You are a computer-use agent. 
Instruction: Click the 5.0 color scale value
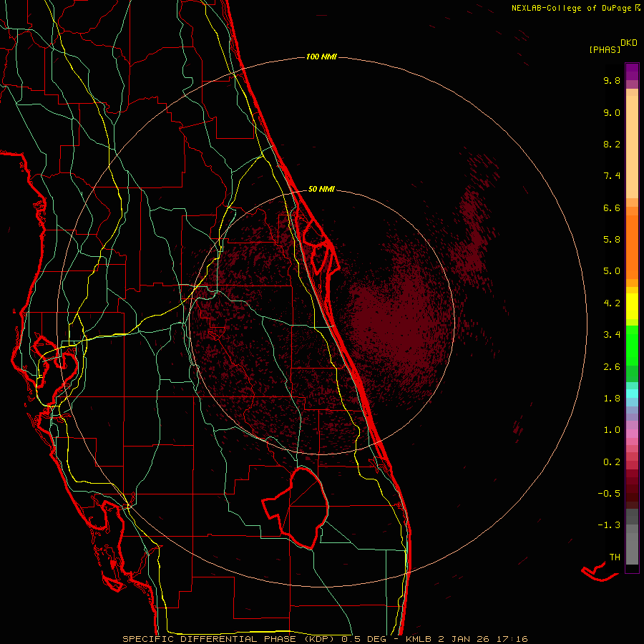click(x=612, y=271)
